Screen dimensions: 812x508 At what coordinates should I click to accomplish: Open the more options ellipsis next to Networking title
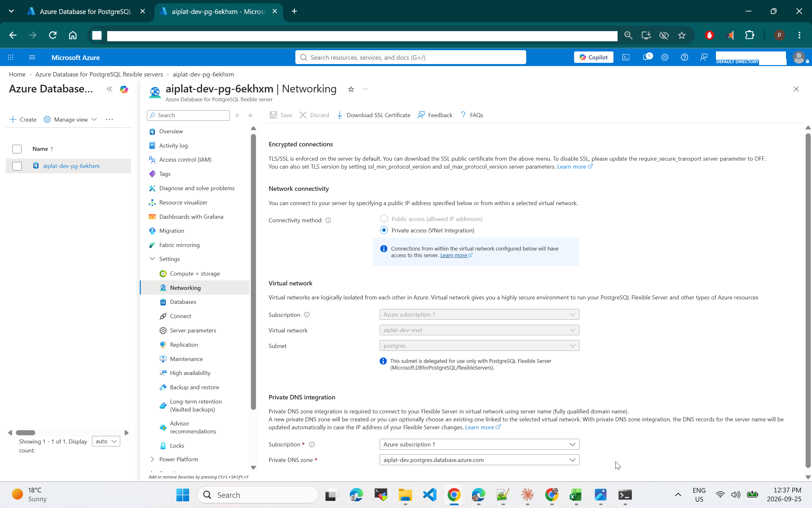(x=365, y=89)
